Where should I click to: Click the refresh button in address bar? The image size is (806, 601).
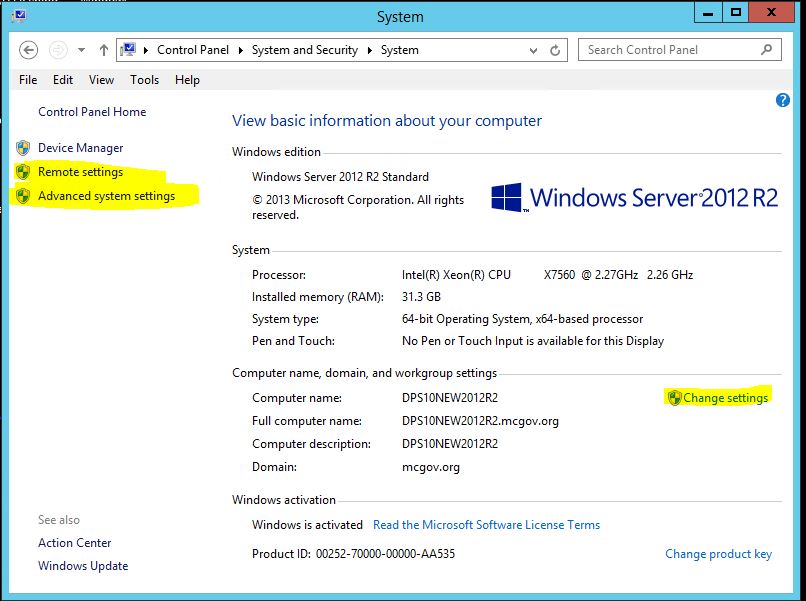tap(555, 50)
